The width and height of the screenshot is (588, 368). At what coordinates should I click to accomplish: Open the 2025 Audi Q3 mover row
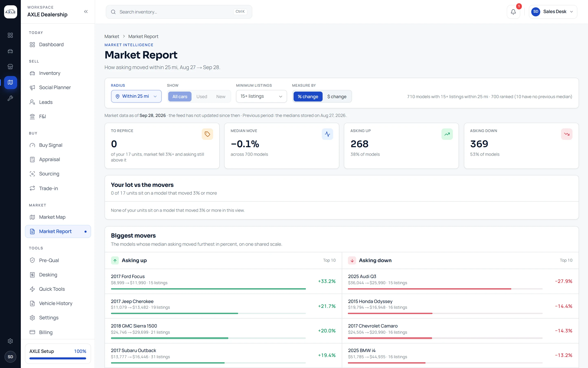click(x=460, y=281)
